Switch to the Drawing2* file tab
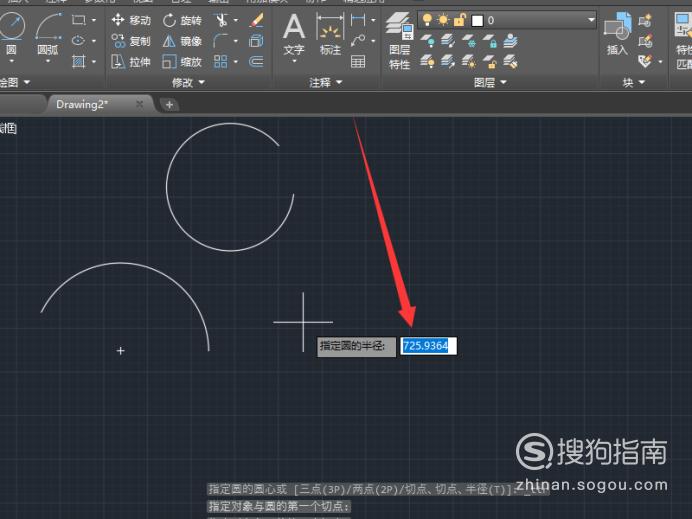Screen dimensions: 692x519 pos(82,105)
